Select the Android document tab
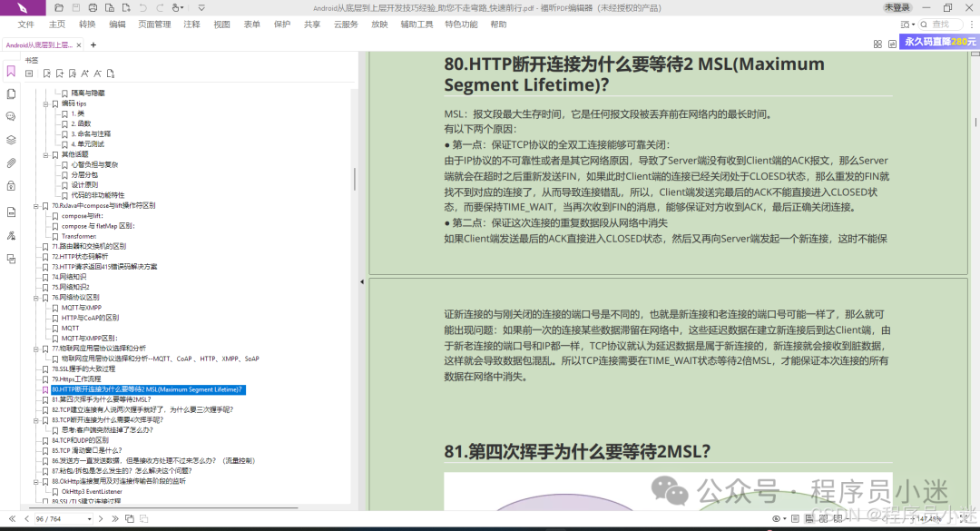Image resolution: width=980 pixels, height=531 pixels. tap(39, 45)
